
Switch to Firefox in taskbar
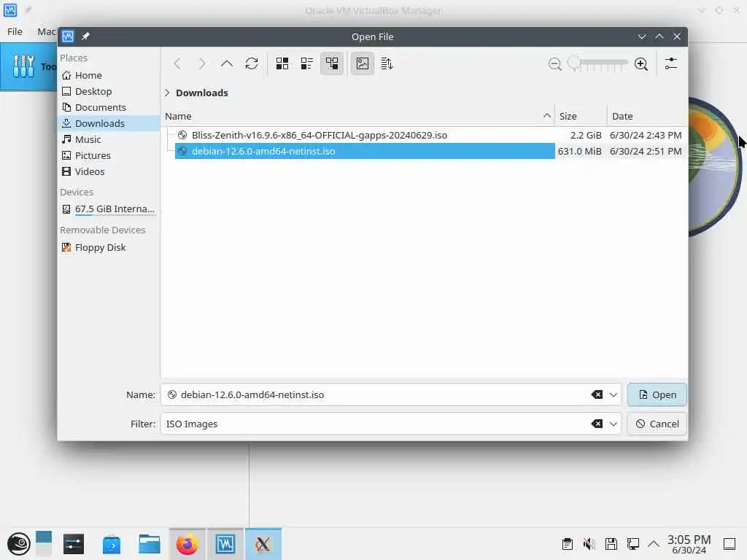pyautogui.click(x=187, y=544)
